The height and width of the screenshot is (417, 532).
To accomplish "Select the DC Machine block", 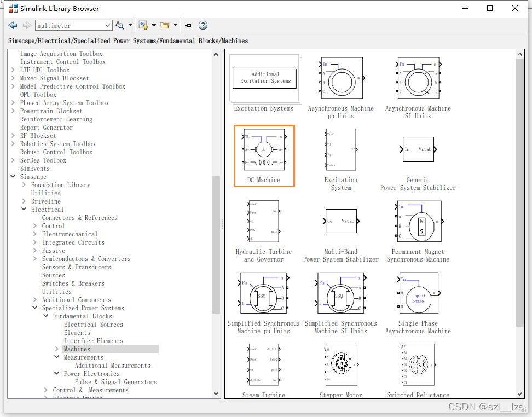I will point(264,156).
